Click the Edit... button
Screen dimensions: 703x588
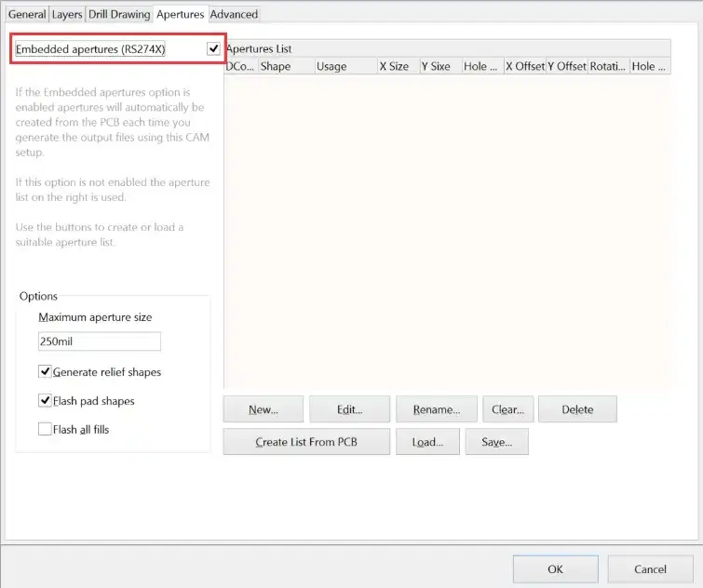point(349,409)
